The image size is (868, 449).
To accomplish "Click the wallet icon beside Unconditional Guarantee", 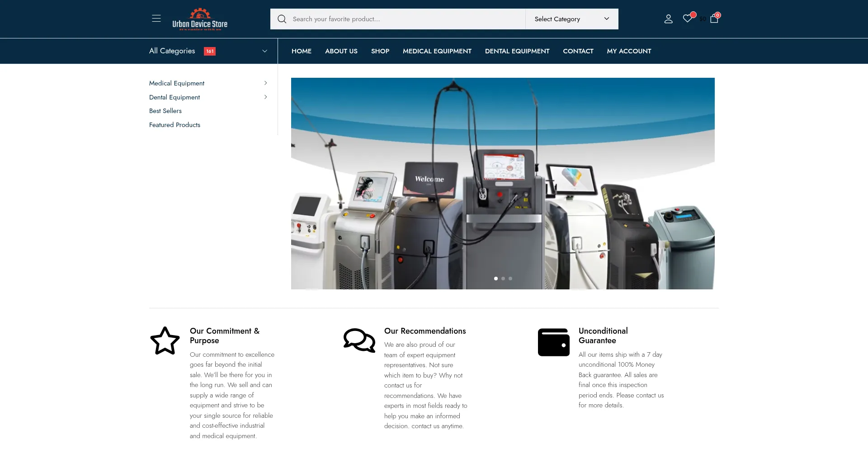I will coord(554,342).
